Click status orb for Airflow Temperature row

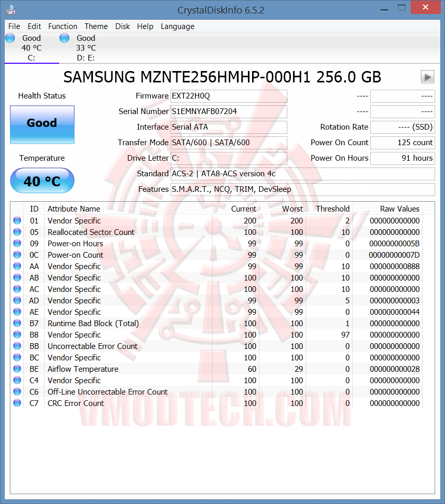(17, 369)
